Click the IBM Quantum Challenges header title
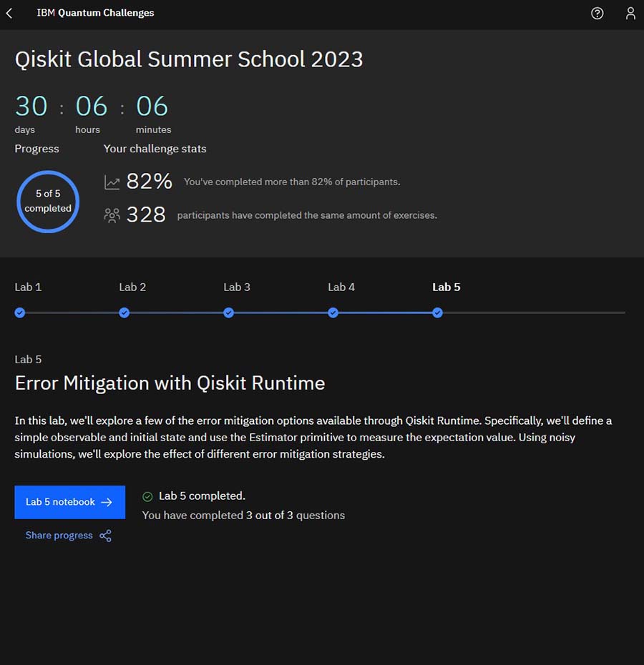644x665 pixels. 95,13
